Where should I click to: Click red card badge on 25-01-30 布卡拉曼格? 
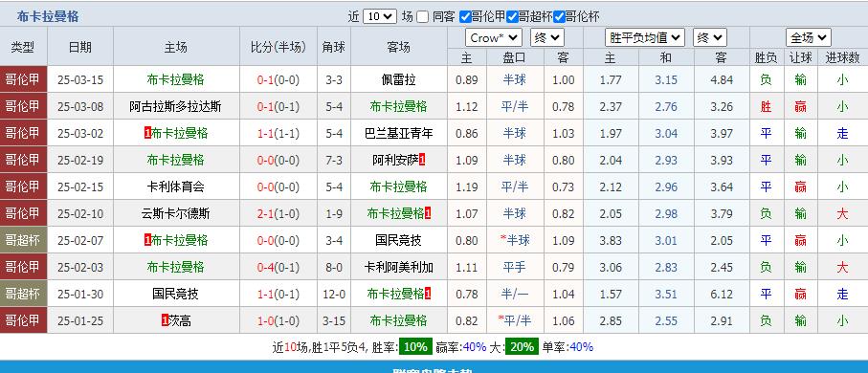pyautogui.click(x=428, y=295)
